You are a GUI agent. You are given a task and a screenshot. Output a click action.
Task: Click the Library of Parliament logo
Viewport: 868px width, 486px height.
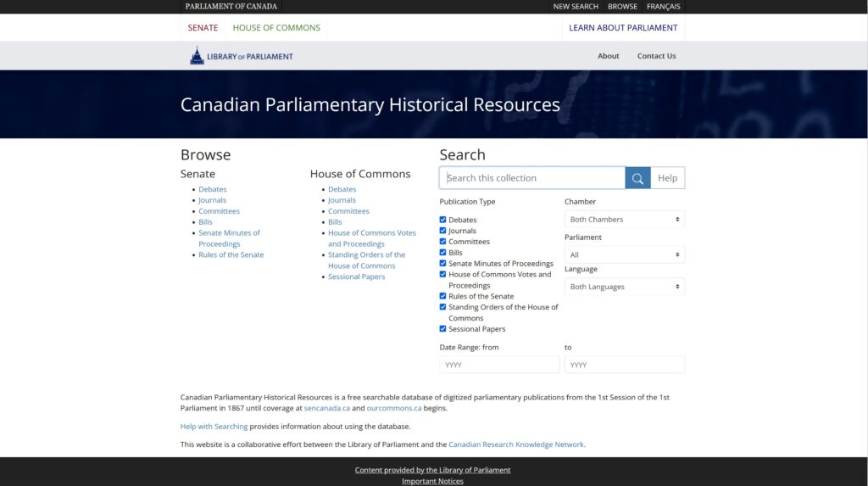coord(242,56)
